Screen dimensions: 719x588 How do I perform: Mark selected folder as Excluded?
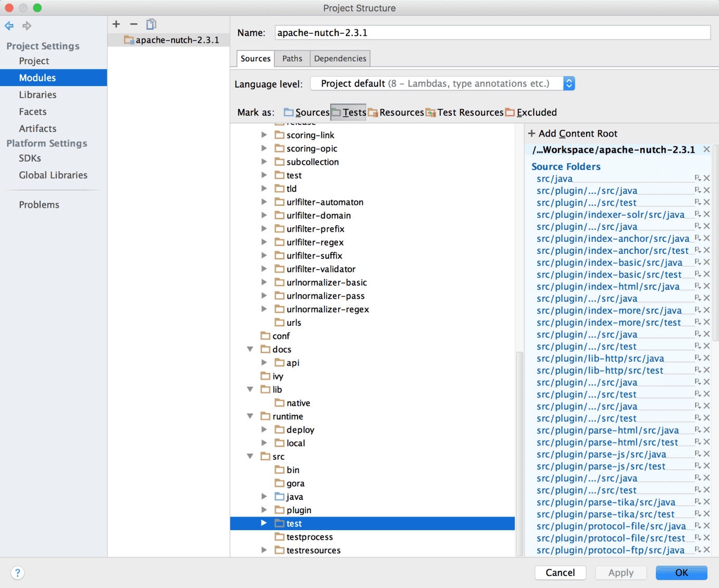[531, 113]
